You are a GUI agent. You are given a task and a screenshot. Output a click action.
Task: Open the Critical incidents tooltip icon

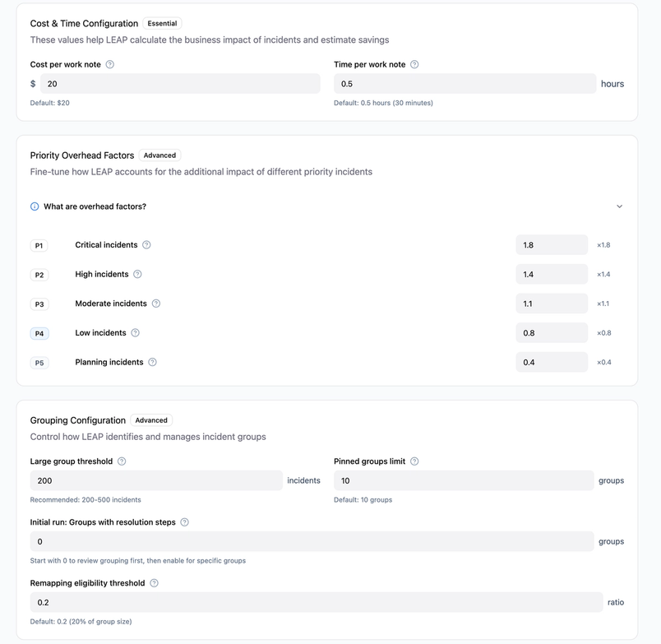coord(146,244)
